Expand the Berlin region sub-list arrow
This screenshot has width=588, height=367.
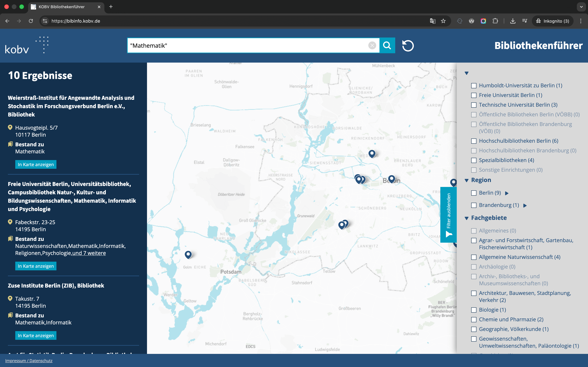click(x=507, y=193)
